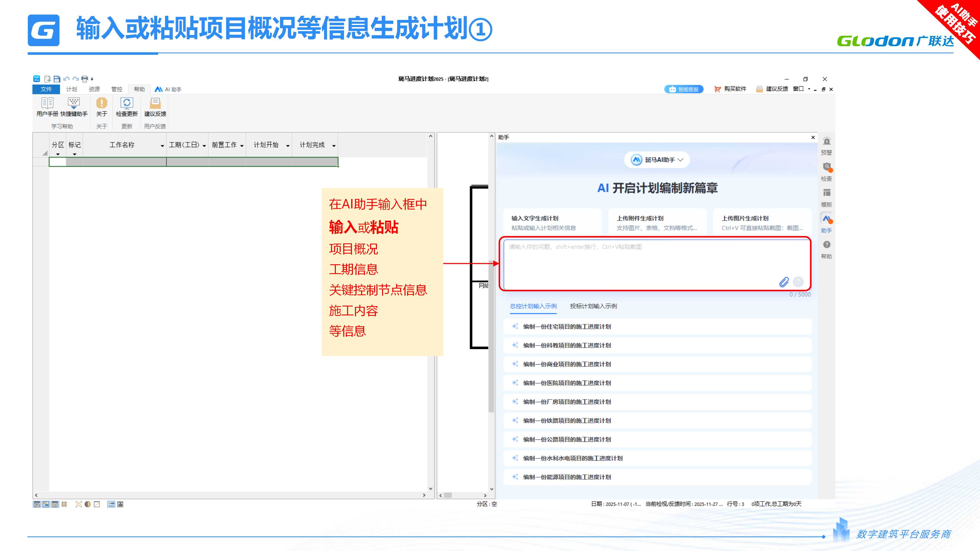Click the 智能客服 button
This screenshot has width=980, height=551.
tap(684, 89)
